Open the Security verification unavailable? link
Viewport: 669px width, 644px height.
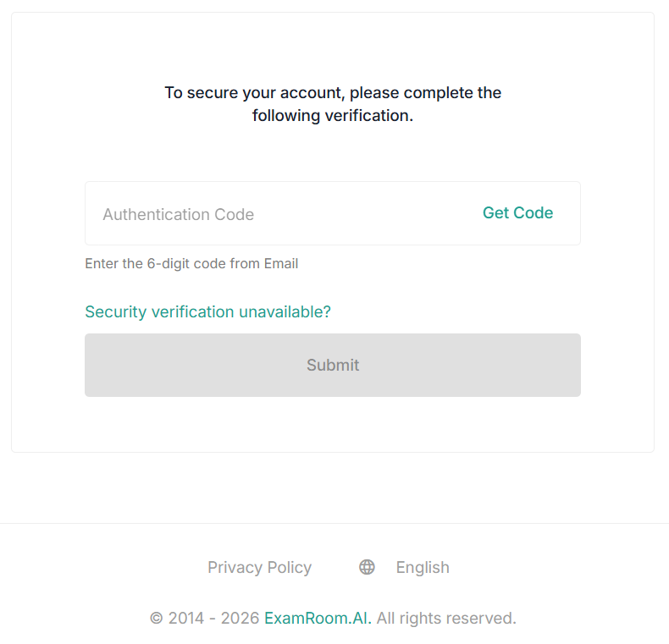[207, 311]
